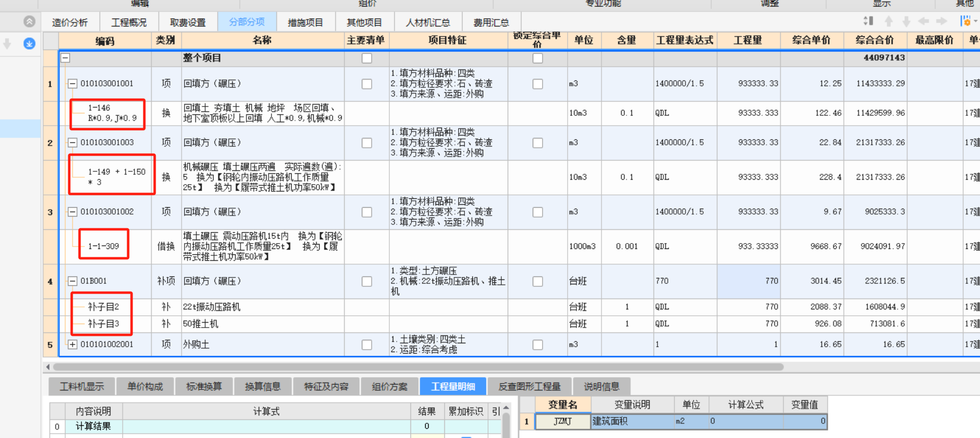Select sub-item code 1-146 R*0.9,J*0.9
The image size is (980, 438).
112,113
